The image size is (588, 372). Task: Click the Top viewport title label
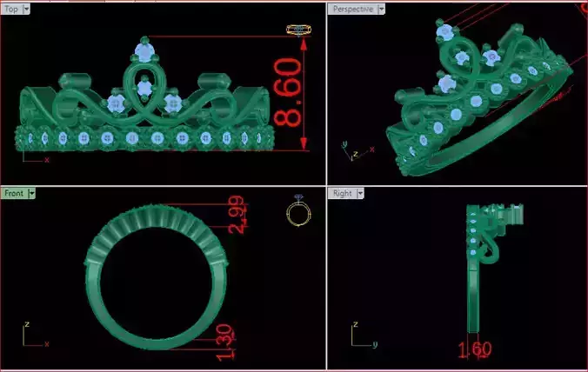pos(11,9)
